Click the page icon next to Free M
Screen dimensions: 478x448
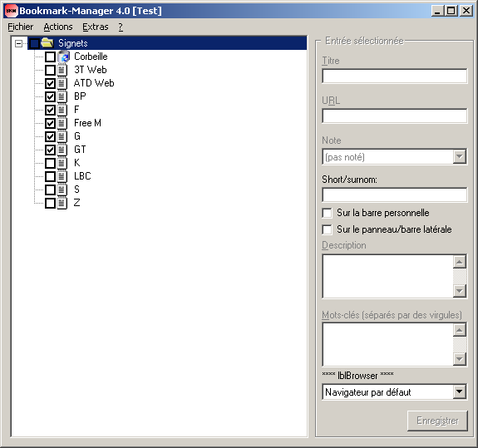[62, 123]
